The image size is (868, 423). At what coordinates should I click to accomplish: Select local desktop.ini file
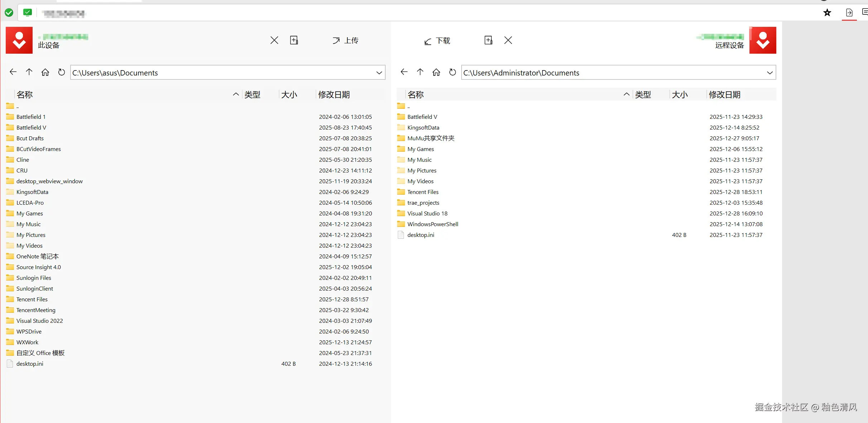pyautogui.click(x=30, y=364)
